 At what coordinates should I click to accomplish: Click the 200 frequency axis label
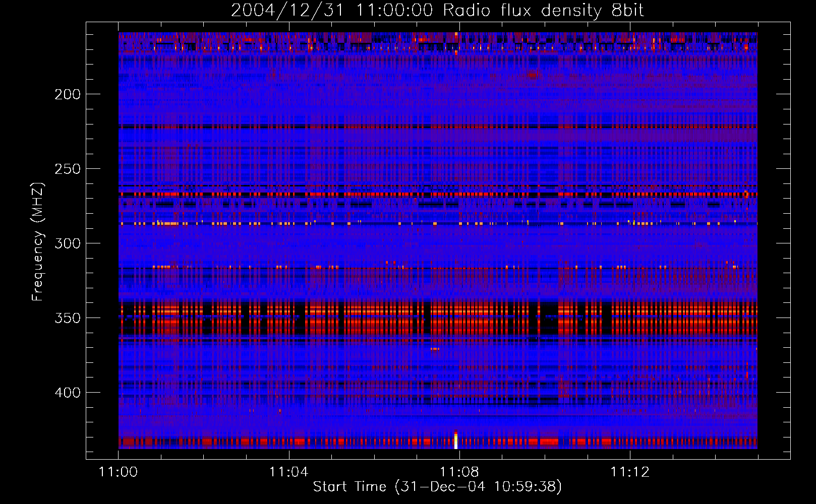tap(67, 94)
